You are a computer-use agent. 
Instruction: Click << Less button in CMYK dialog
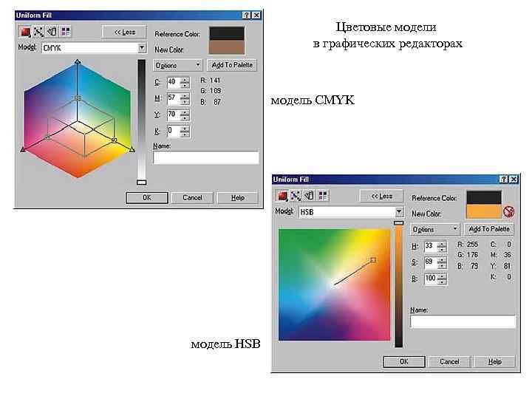click(x=124, y=33)
